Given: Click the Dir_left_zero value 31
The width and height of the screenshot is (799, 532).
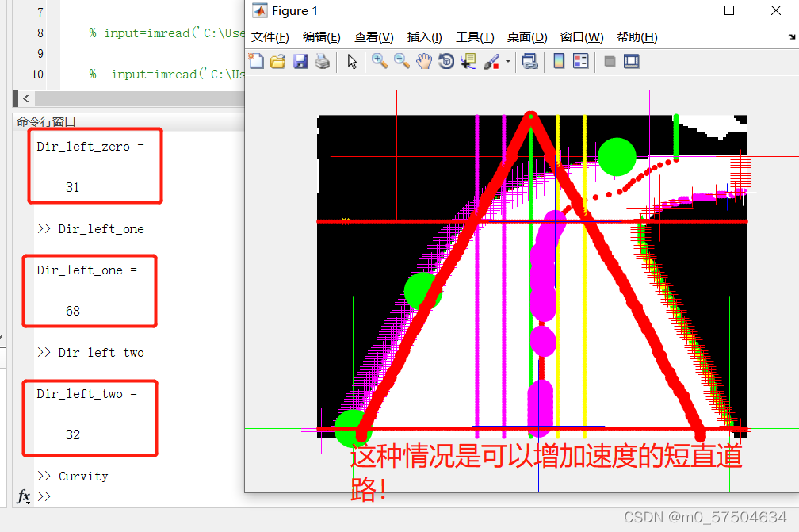Looking at the screenshot, I should click(72, 188).
